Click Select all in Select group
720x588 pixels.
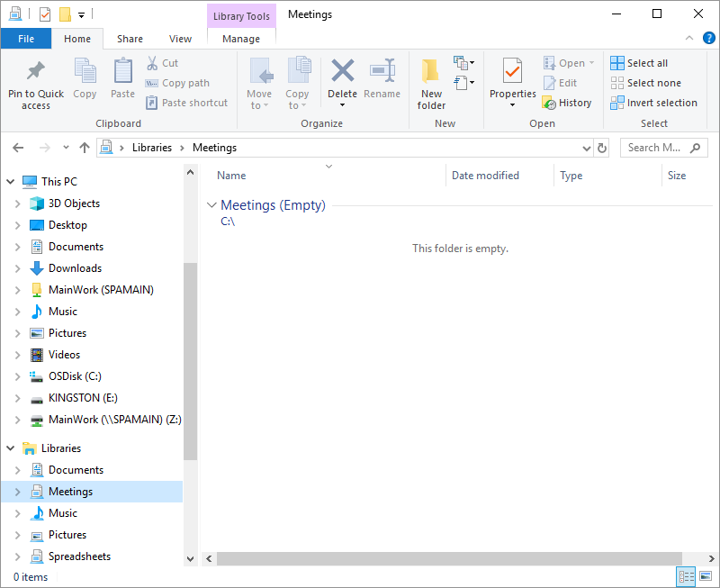[x=639, y=63]
